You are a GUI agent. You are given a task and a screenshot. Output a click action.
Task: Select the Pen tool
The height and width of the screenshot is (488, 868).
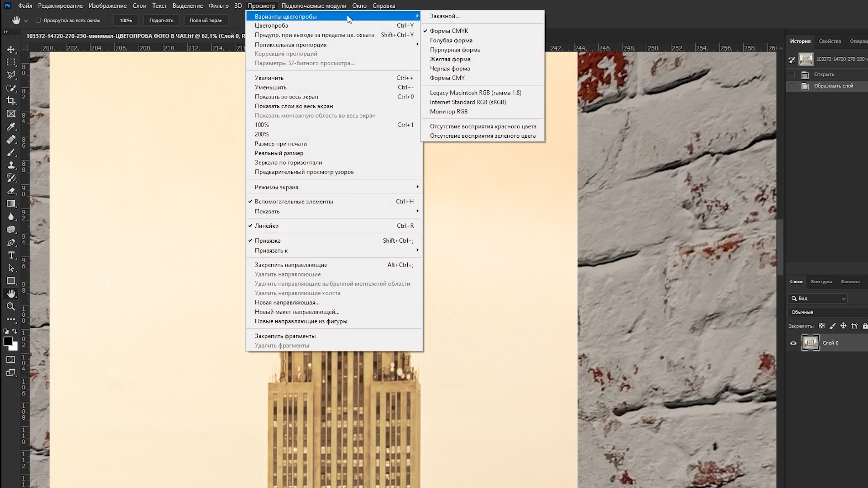click(11, 243)
